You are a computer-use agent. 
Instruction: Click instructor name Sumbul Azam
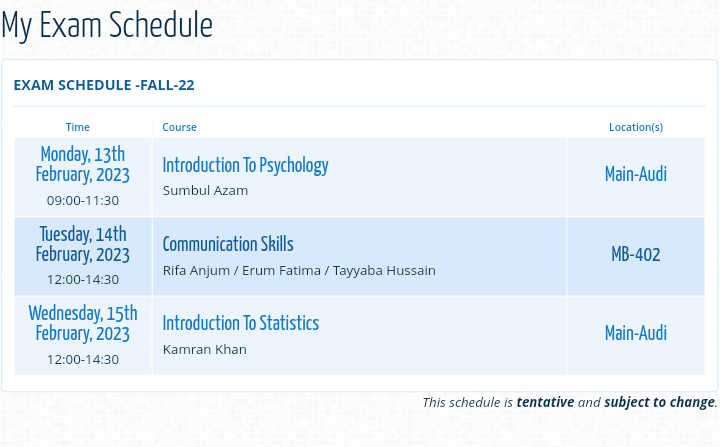pos(205,190)
